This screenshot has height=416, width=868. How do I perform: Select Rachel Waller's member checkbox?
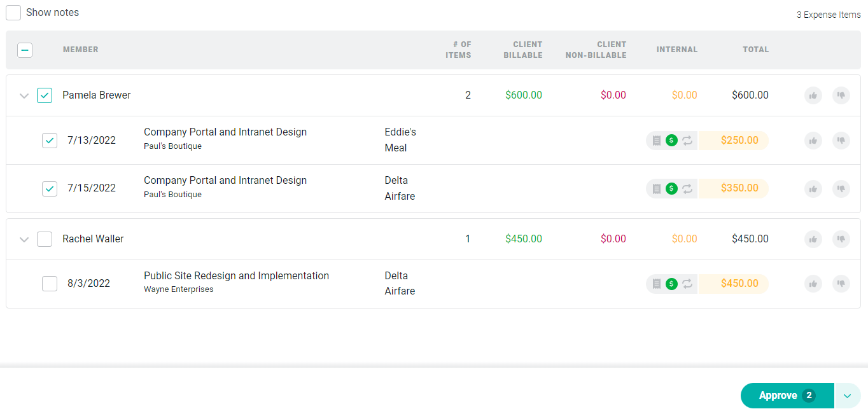45,239
